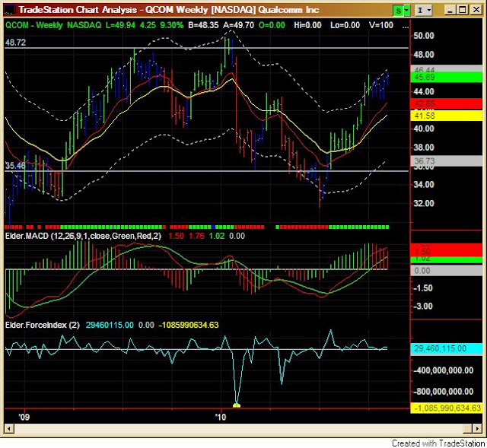This screenshot has height=448, width=487.
Task: Click the right arrow of the horizontal scrollbar
Action: click(477, 429)
